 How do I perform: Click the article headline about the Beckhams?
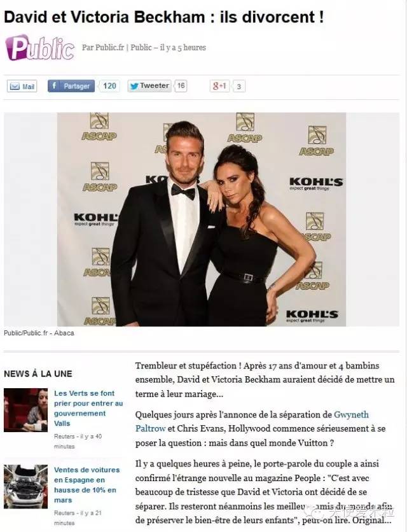pos(164,17)
